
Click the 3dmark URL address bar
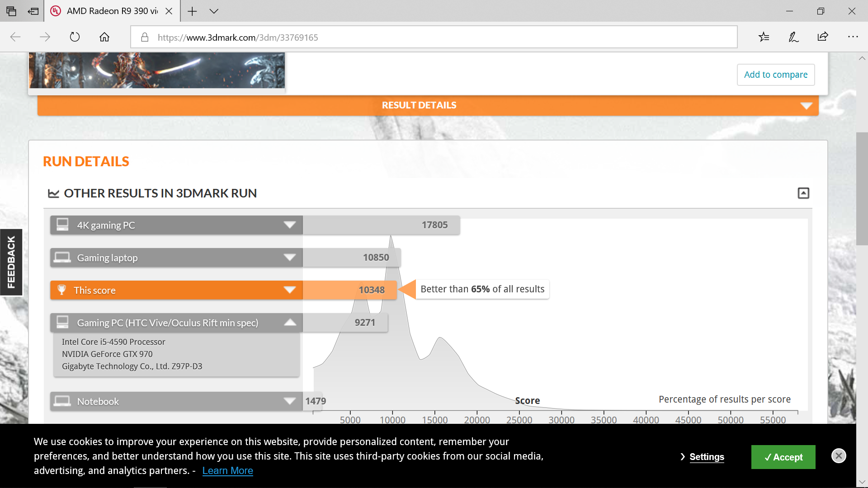pos(434,38)
